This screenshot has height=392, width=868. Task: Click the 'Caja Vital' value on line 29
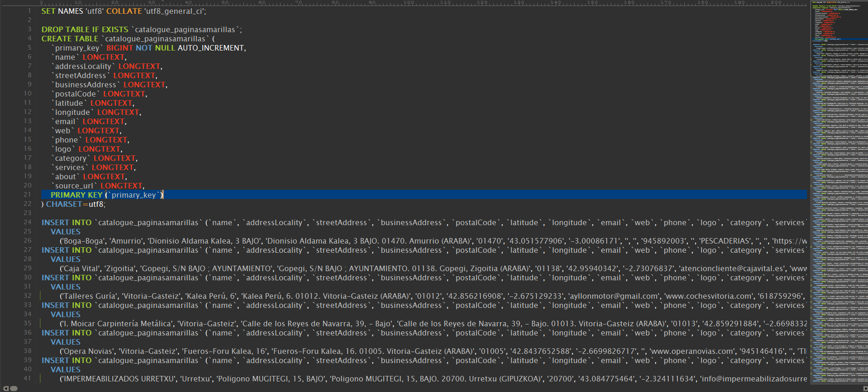click(x=80, y=268)
